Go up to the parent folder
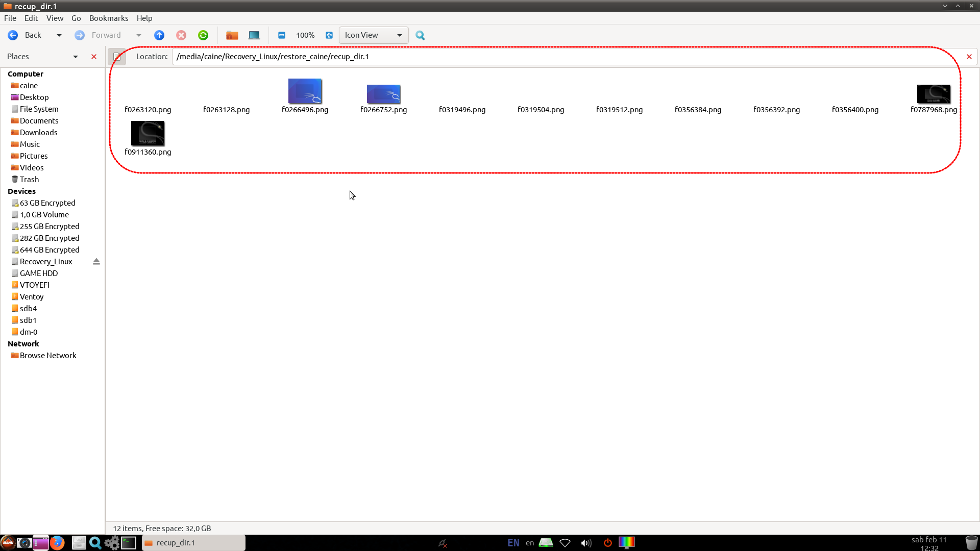Screen dimensions: 980x551 [x=159, y=35]
